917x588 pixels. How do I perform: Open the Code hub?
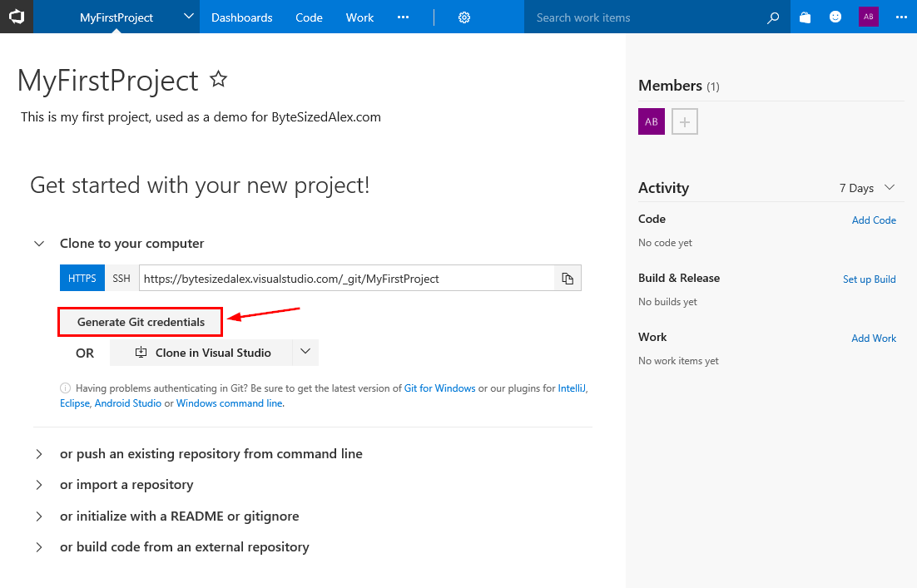pyautogui.click(x=309, y=17)
